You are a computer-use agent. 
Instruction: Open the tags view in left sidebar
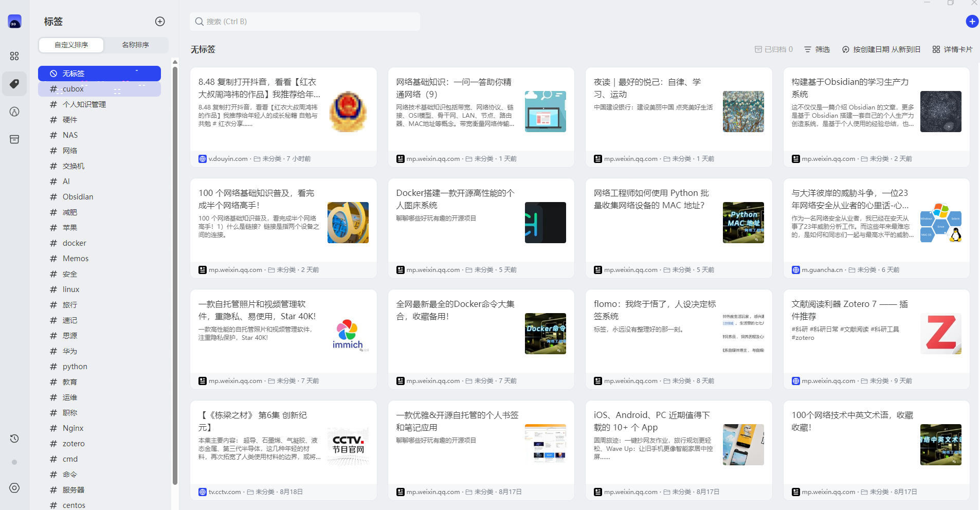tap(14, 84)
